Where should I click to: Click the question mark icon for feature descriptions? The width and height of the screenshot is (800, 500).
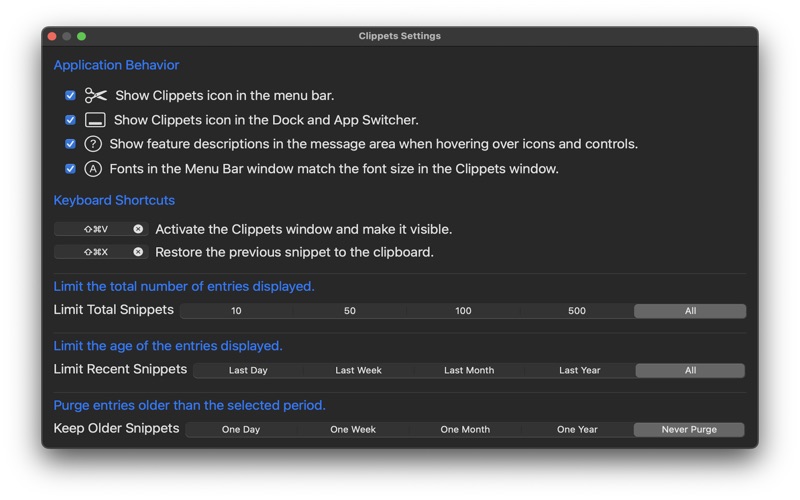[x=93, y=144]
